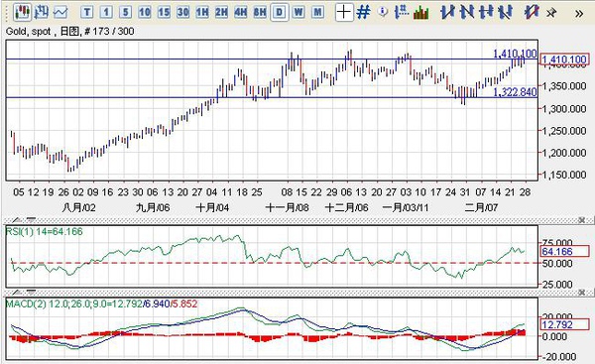This screenshot has width=595, height=364.
Task: Click the 1,300.000 price axis label
Action: point(564,109)
